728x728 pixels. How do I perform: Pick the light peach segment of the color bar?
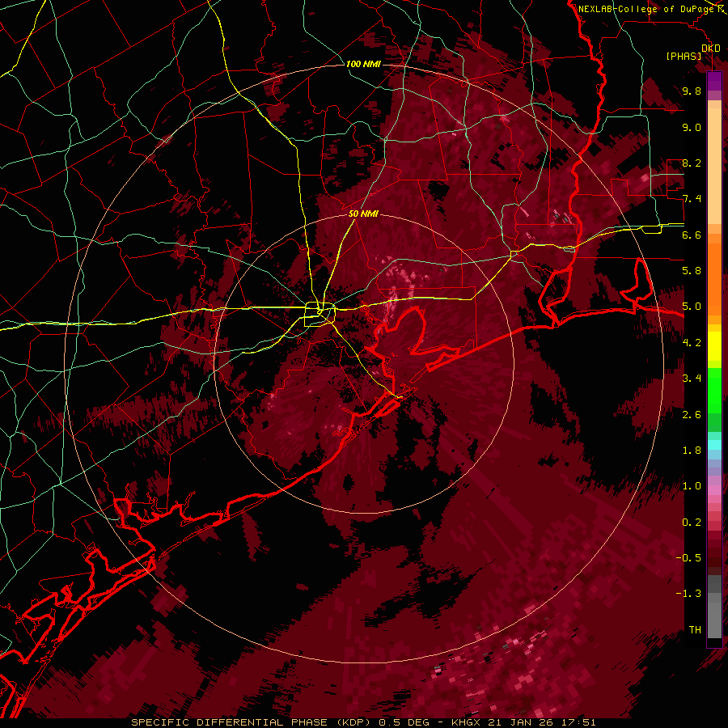[x=714, y=166]
